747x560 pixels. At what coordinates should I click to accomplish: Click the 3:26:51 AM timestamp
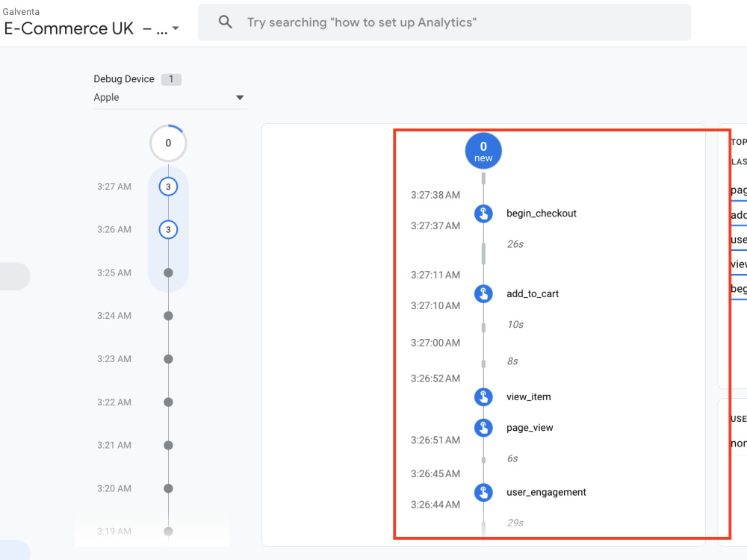[436, 440]
